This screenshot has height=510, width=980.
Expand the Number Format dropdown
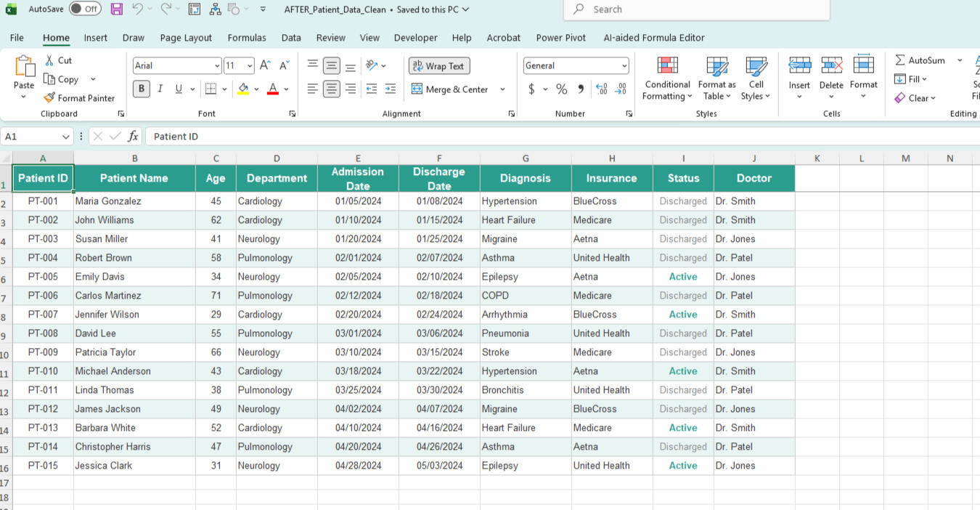click(624, 66)
